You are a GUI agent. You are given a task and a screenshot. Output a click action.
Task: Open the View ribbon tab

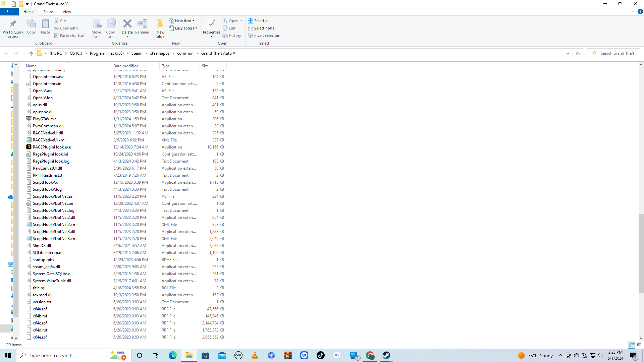[x=67, y=12]
